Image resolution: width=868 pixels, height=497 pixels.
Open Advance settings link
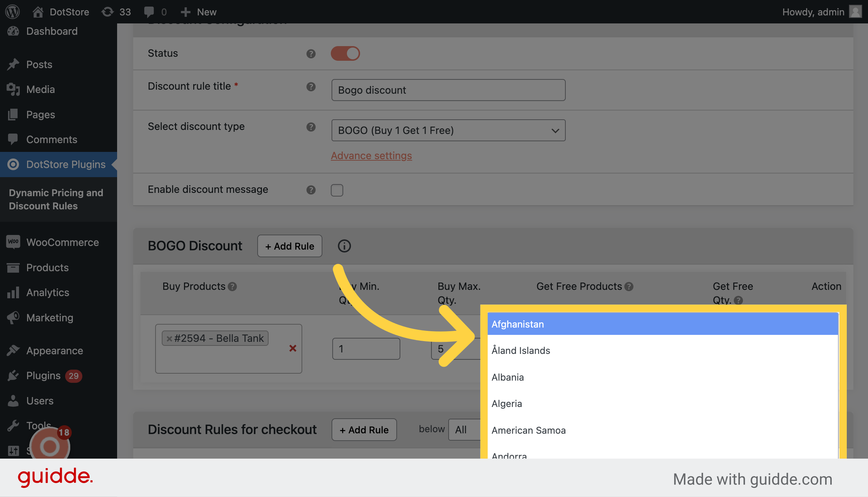pyautogui.click(x=371, y=156)
